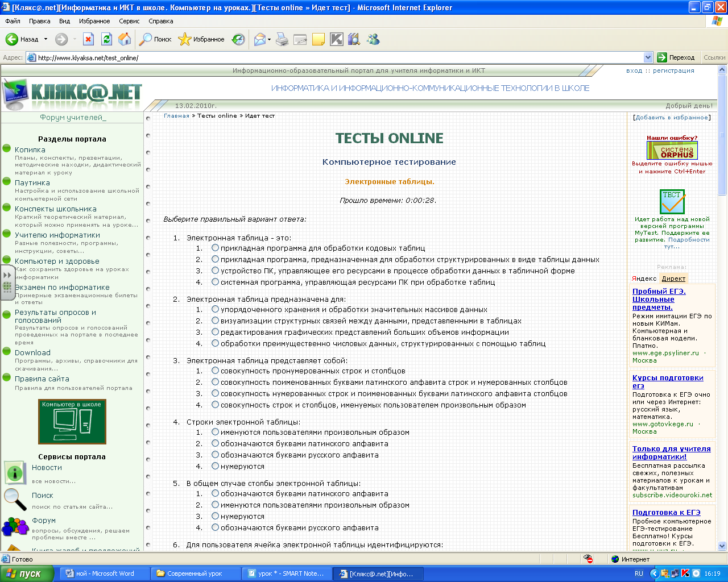The height and width of the screenshot is (582, 728).
Task: Select 'совокупность нумерованных строк и поименованных' answer
Action: (x=216, y=393)
